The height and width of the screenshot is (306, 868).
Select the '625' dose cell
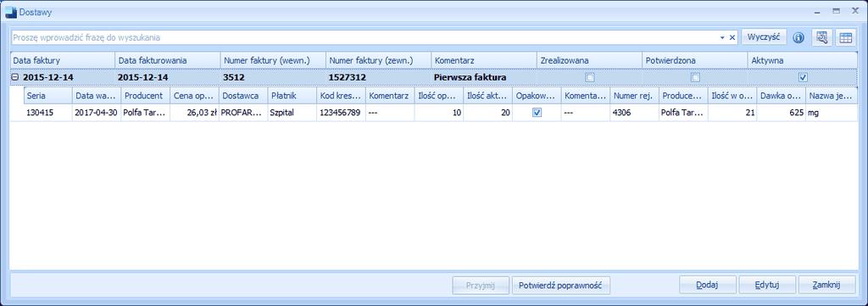point(781,113)
